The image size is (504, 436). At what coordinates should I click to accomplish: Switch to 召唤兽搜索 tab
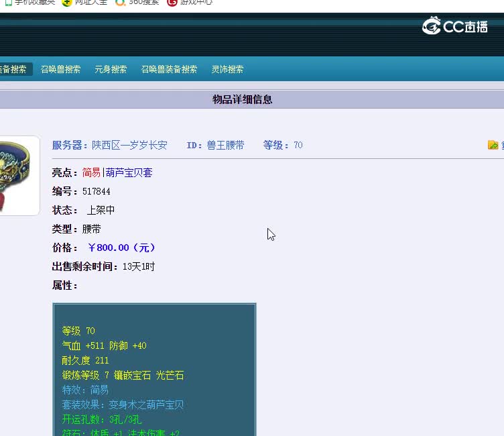pyautogui.click(x=60, y=69)
